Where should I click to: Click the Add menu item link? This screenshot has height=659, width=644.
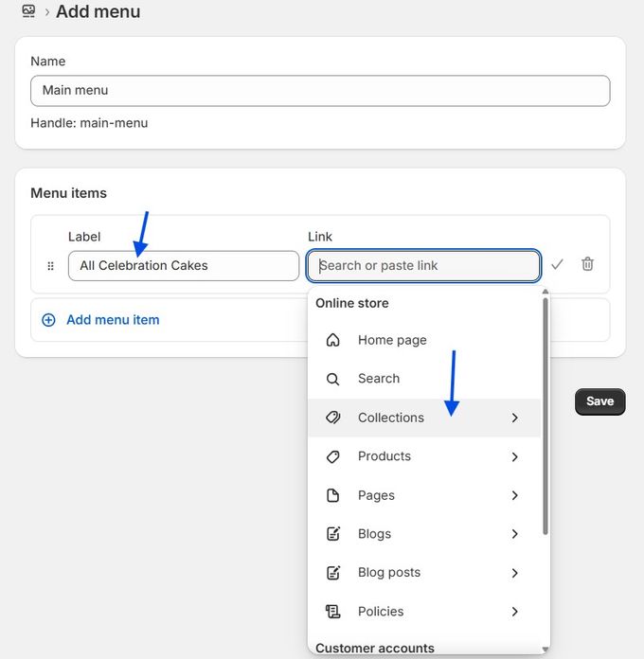(x=113, y=320)
